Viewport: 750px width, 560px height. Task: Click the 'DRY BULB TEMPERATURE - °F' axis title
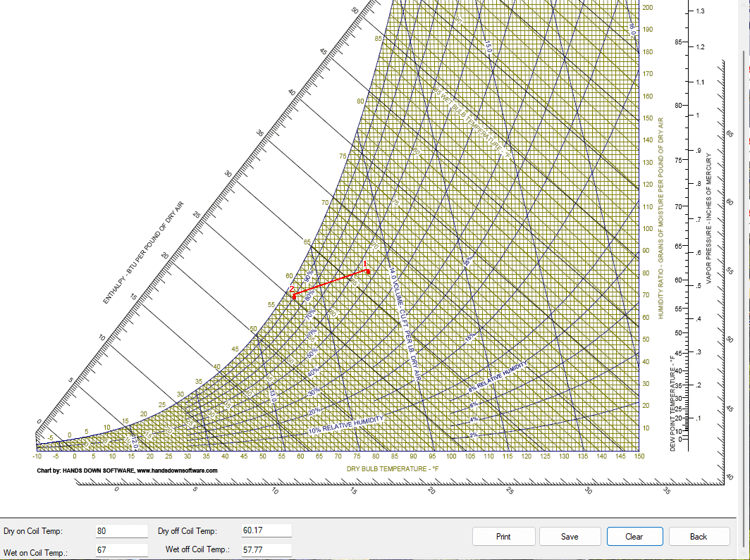393,468
